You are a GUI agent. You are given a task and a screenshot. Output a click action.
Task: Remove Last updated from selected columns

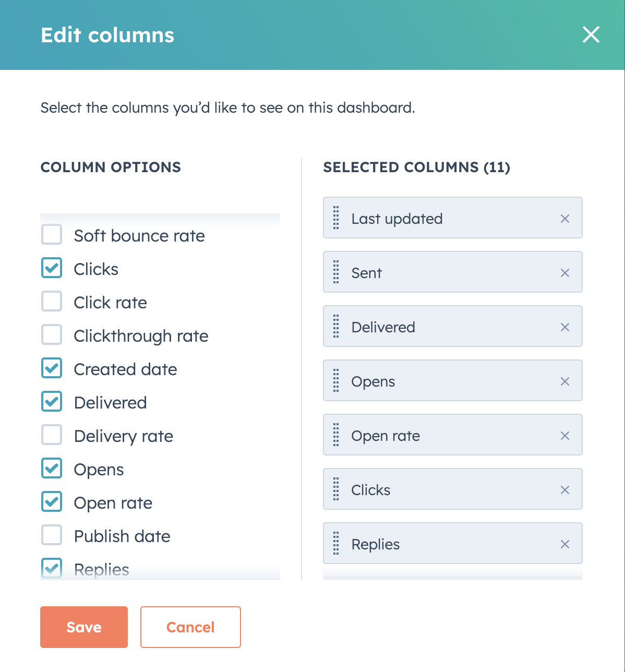tap(564, 219)
